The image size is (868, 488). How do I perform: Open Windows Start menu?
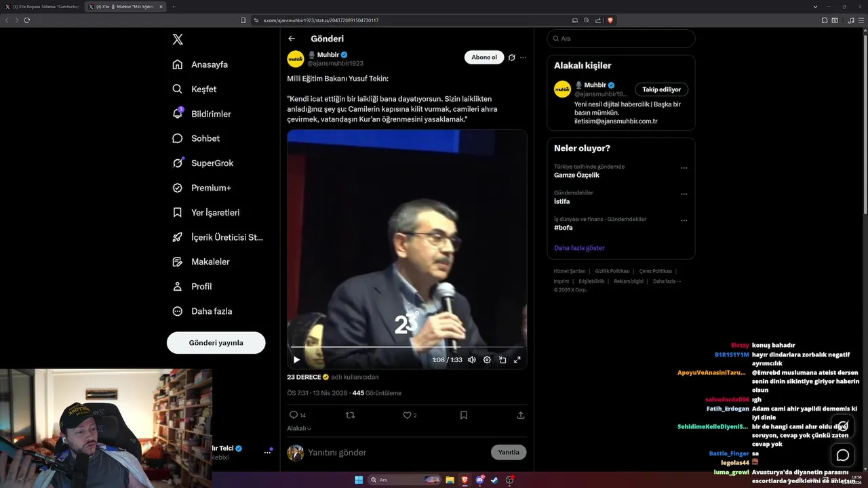pyautogui.click(x=358, y=480)
